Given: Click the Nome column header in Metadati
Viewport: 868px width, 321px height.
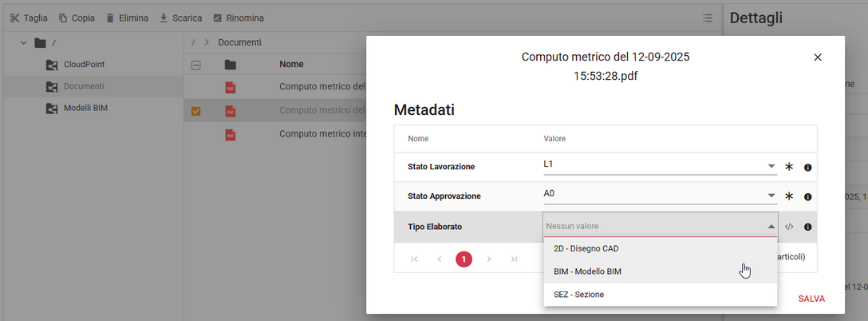Looking at the screenshot, I should 418,138.
